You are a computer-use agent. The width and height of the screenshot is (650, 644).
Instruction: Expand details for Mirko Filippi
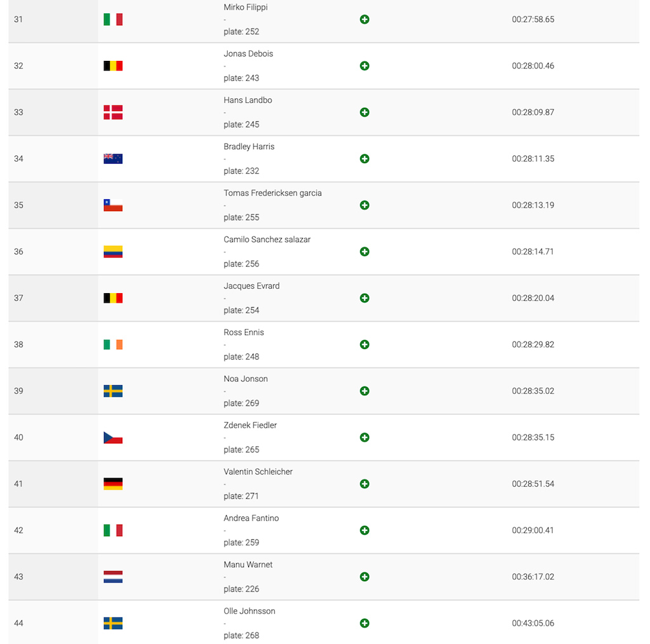pyautogui.click(x=364, y=20)
